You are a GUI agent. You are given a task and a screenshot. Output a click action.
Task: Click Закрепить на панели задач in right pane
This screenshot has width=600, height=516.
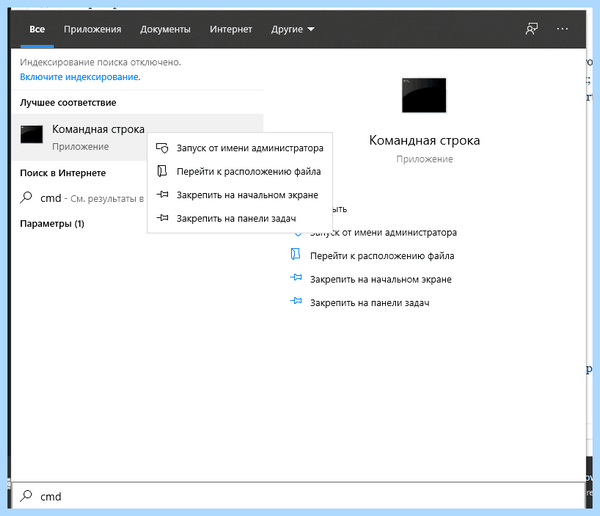click(370, 303)
